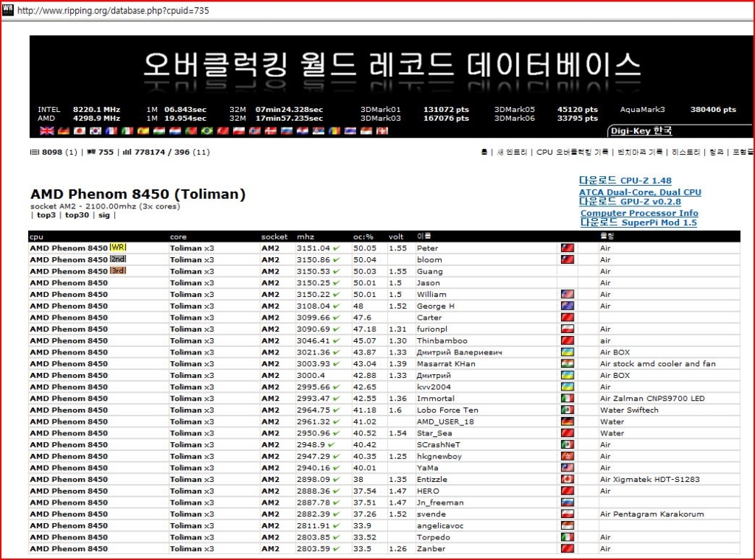Select the Turkish flag language icon
Image resolution: width=755 pixels, height=560 pixels.
click(223, 131)
